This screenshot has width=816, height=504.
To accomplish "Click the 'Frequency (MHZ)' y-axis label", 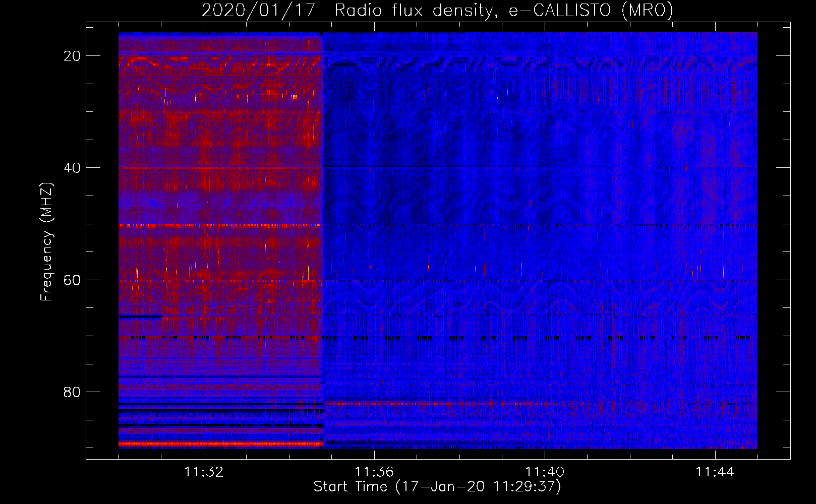I will point(46,242).
